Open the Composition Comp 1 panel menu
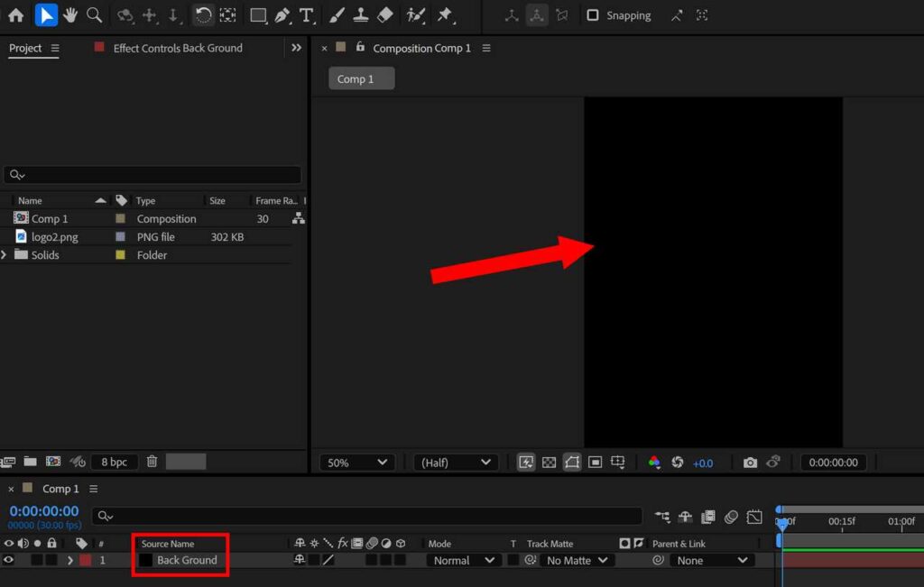Screen dimensions: 924x587 click(486, 49)
